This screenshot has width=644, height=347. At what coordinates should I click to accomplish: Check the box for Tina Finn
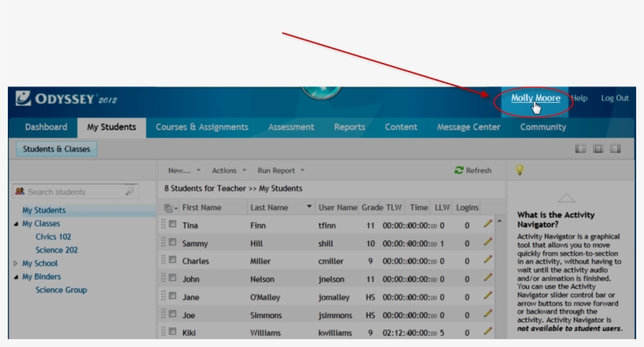(173, 225)
